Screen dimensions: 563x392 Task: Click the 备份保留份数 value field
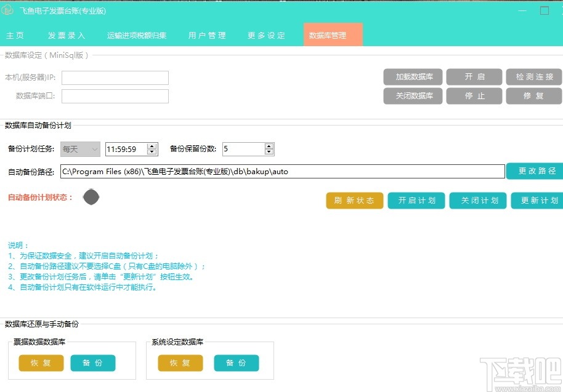243,149
